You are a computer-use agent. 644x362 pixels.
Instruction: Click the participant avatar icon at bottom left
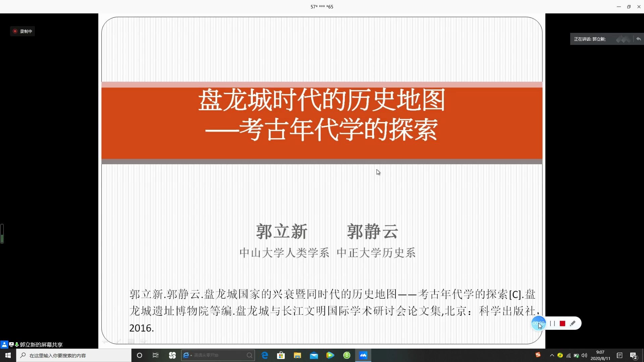(4, 345)
